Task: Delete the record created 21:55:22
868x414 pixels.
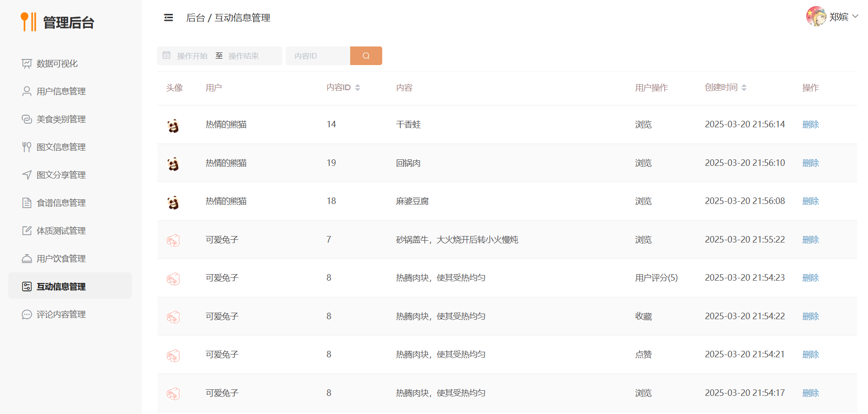Action: tap(810, 240)
